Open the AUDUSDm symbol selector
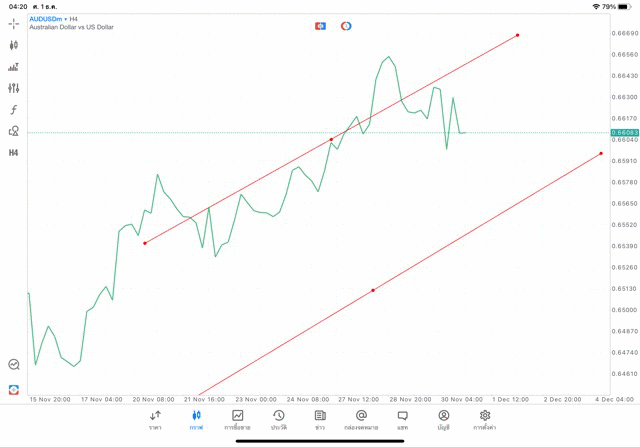 coord(48,19)
